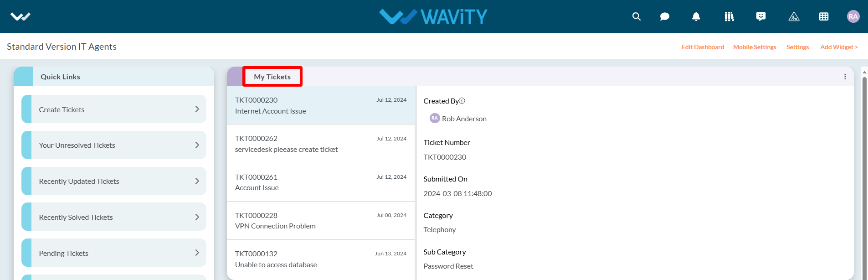Expand Recently Updated Tickets chevron
The width and height of the screenshot is (868, 280).
(x=197, y=181)
